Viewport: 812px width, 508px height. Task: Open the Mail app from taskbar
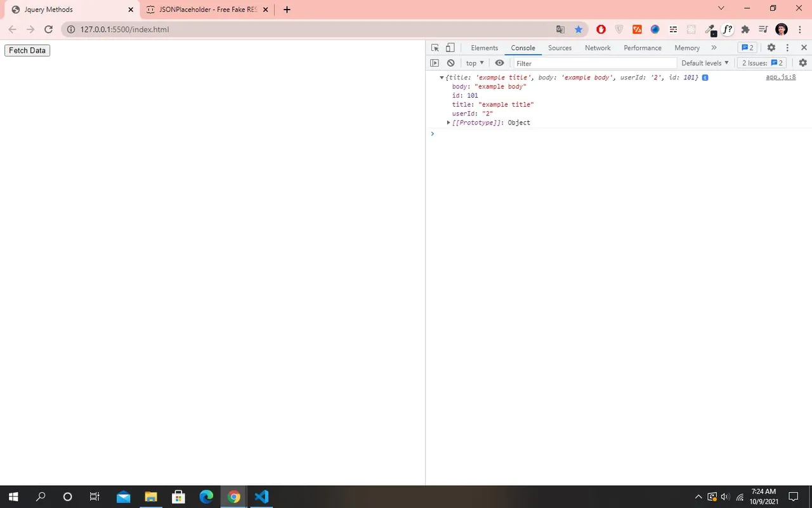coord(123,497)
